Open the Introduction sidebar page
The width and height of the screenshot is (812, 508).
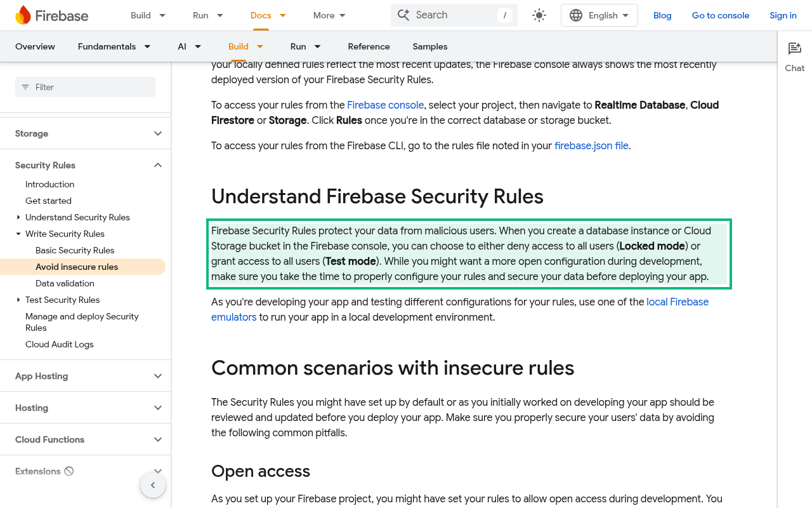tap(50, 184)
